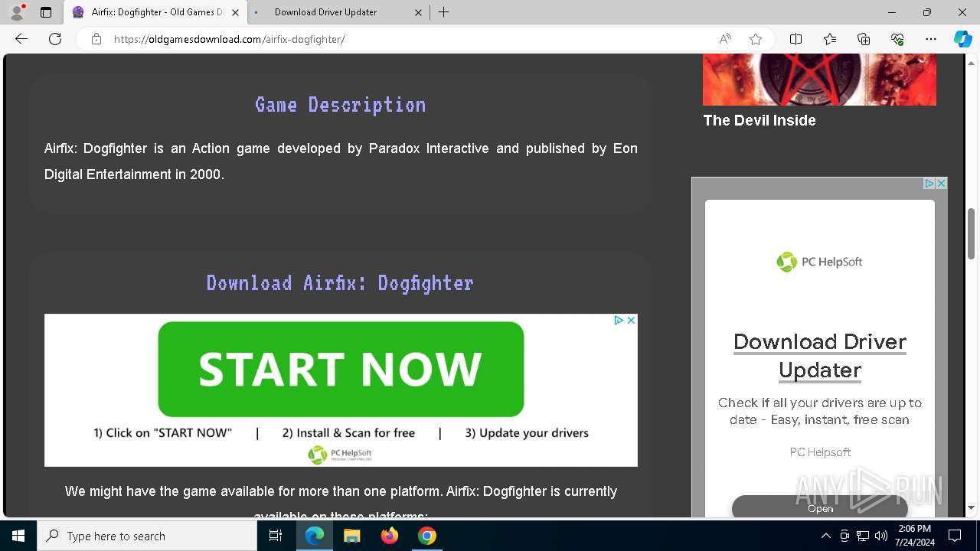Screen dimensions: 980x551
Task: Open AdChoices info on sidebar ad
Action: (929, 184)
